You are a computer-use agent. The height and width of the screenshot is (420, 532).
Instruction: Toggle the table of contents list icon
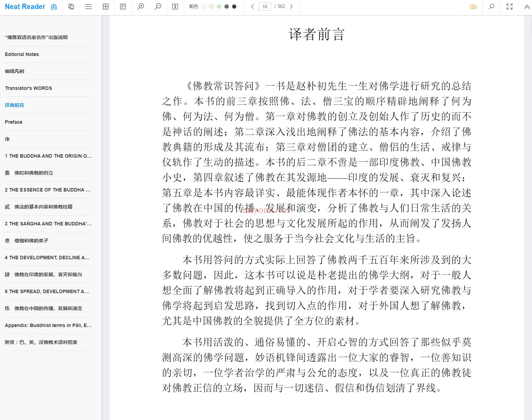click(x=88, y=7)
